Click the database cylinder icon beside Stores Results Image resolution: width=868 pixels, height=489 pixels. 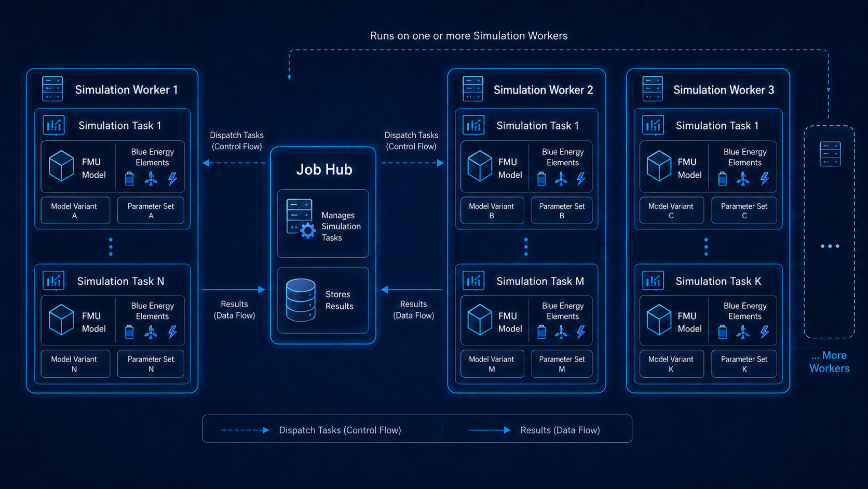click(301, 300)
